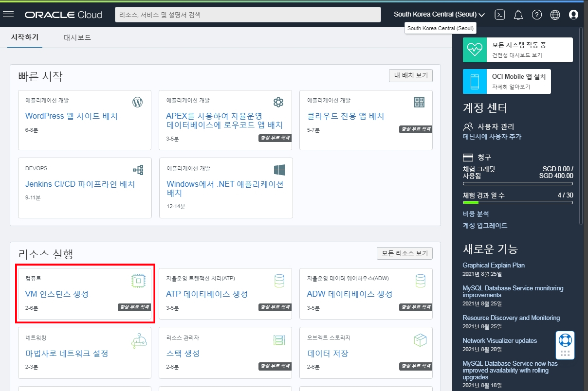
Task: Open the OCI Mobile 자세히 알아보기 card
Action: point(507,81)
